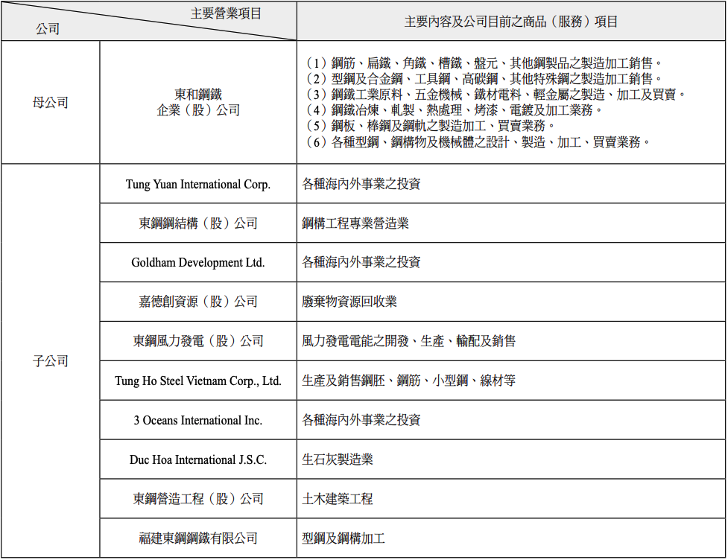Click 各種海內外事業之投資 in Goldham Development row
Image resolution: width=728 pixels, height=560 pixels.
pos(361,262)
